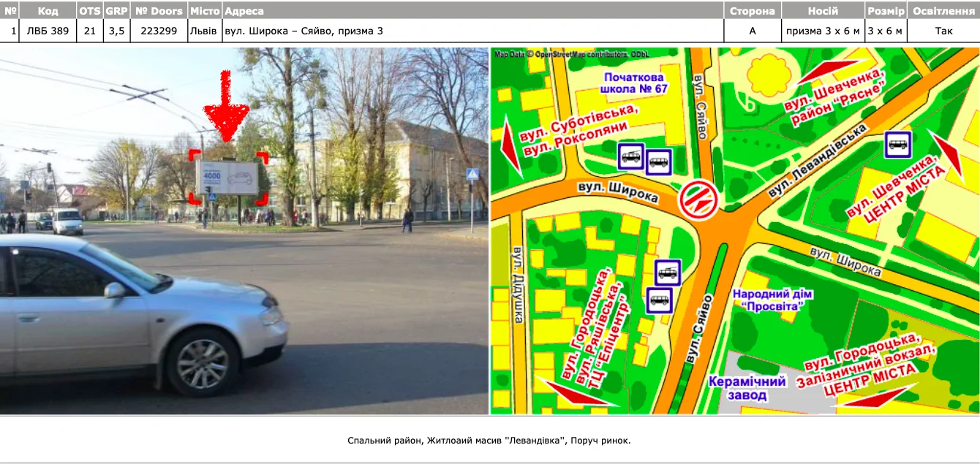Select right bus stop icon above вул. Широка
This screenshot has width=980, height=464.
pyautogui.click(x=658, y=161)
